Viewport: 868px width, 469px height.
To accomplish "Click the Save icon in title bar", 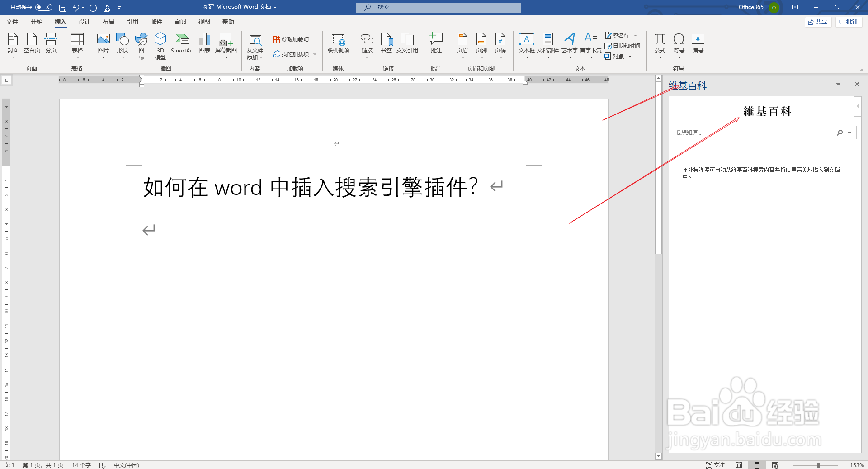I will coord(63,8).
